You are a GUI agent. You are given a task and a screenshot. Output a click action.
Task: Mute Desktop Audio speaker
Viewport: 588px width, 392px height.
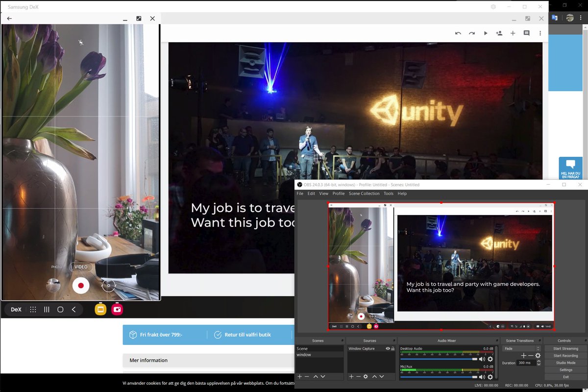pyautogui.click(x=482, y=359)
